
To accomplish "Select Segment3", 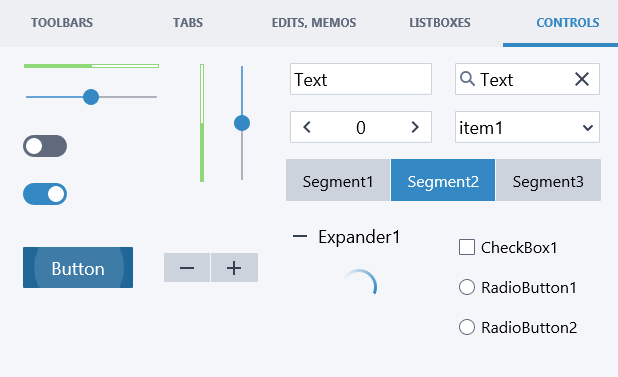I will pos(548,180).
